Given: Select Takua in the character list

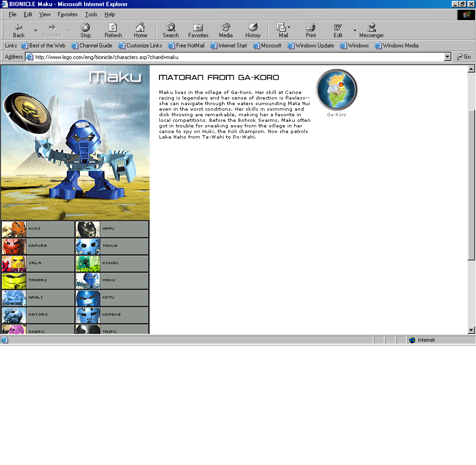Looking at the screenshot, I should coord(112,246).
